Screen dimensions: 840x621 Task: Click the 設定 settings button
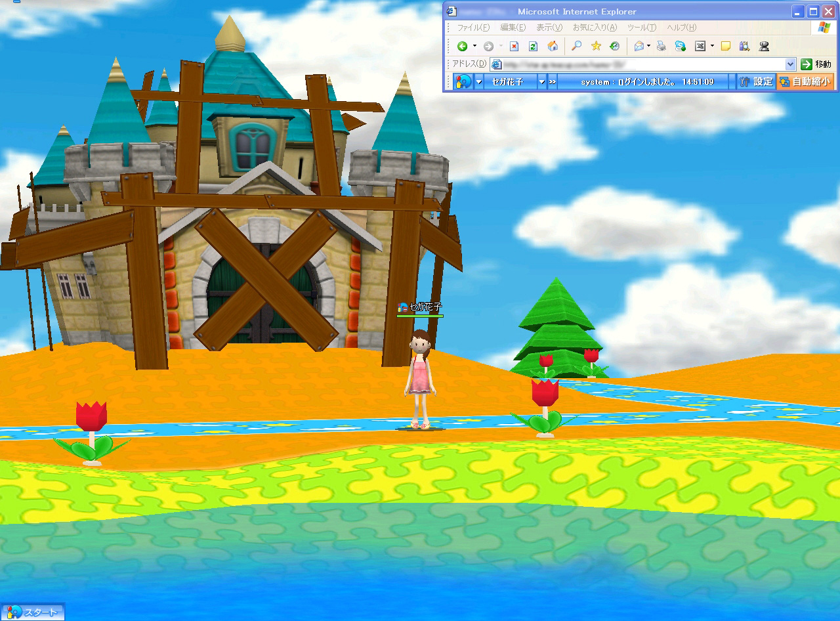tap(756, 81)
